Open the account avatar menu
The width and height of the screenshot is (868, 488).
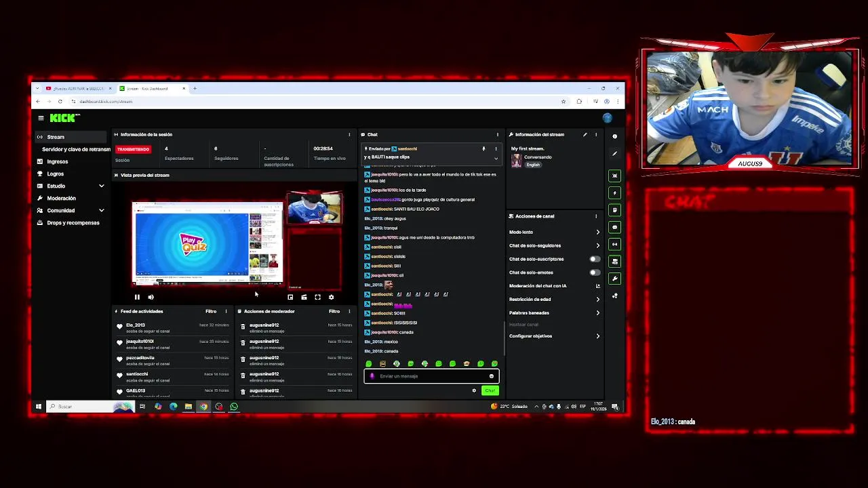[607, 118]
